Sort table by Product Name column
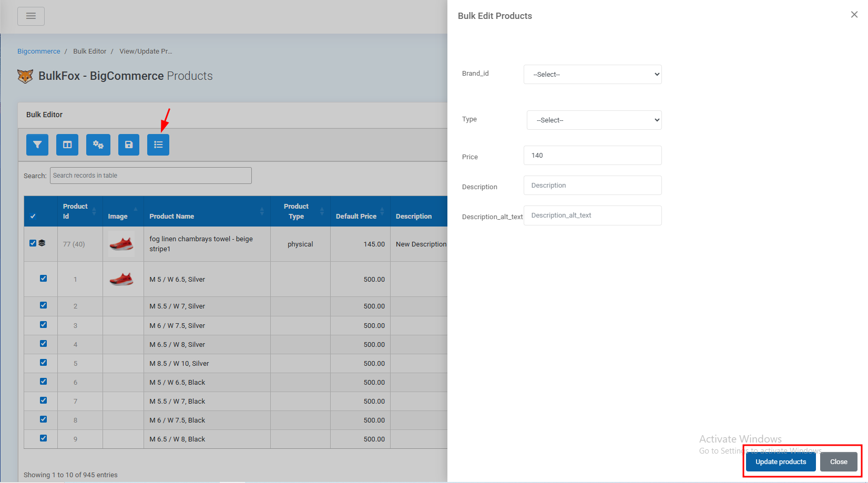Viewport: 868px width, 483px height. [207, 211]
